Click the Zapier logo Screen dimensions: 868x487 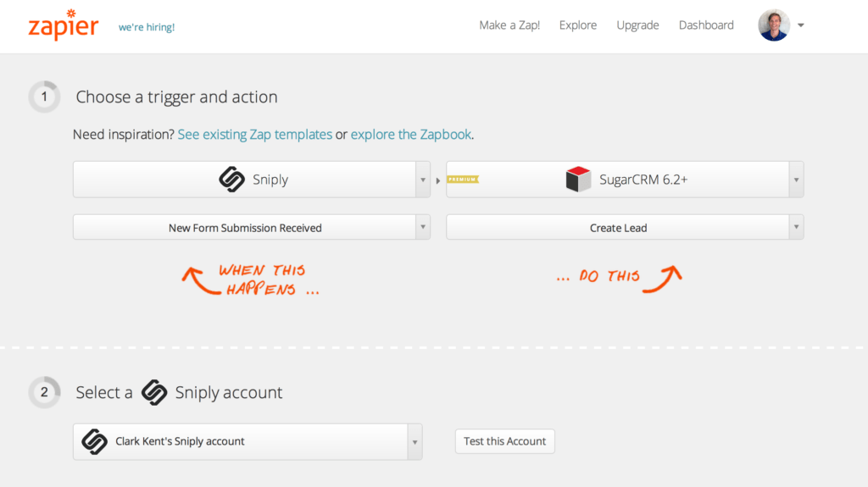click(x=64, y=25)
